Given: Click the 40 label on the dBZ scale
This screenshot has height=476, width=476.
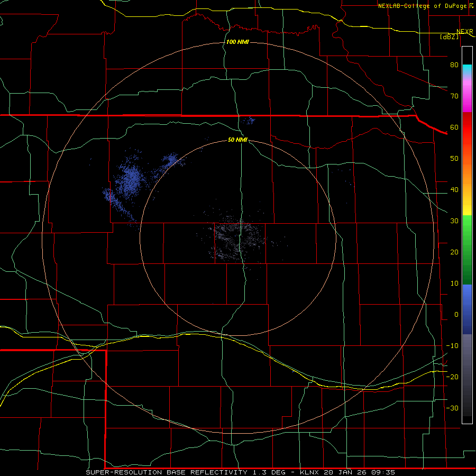Looking at the screenshot, I should tap(454, 190).
